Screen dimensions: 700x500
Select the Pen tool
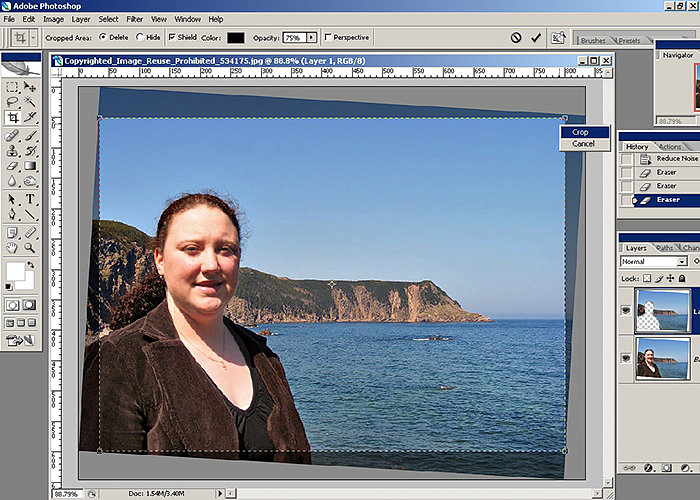[12, 215]
